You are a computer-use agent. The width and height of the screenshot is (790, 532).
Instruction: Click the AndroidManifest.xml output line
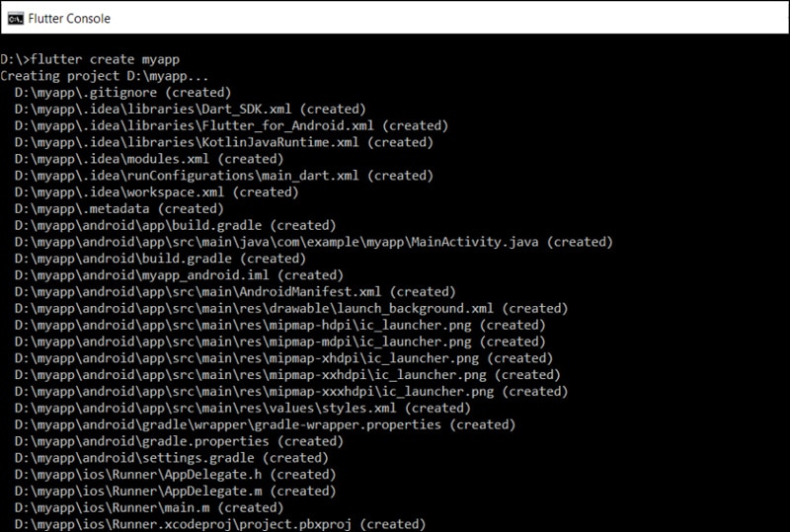pos(235,292)
